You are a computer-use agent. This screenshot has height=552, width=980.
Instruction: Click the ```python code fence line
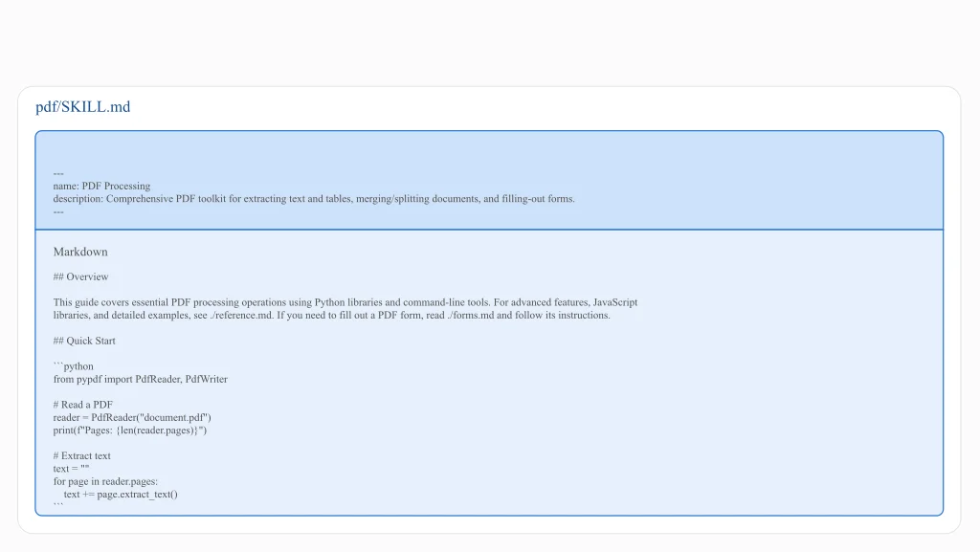pos(73,366)
